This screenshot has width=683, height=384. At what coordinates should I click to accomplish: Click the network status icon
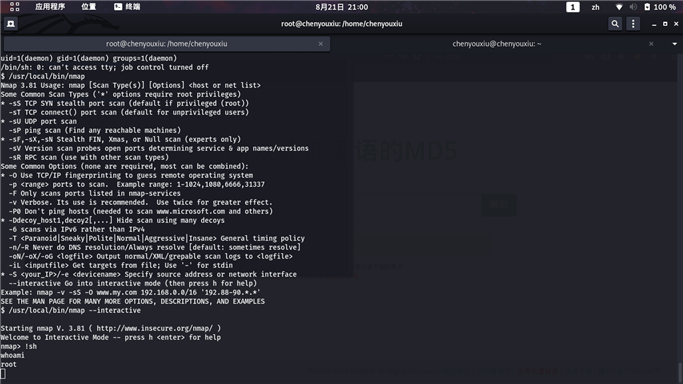click(619, 7)
